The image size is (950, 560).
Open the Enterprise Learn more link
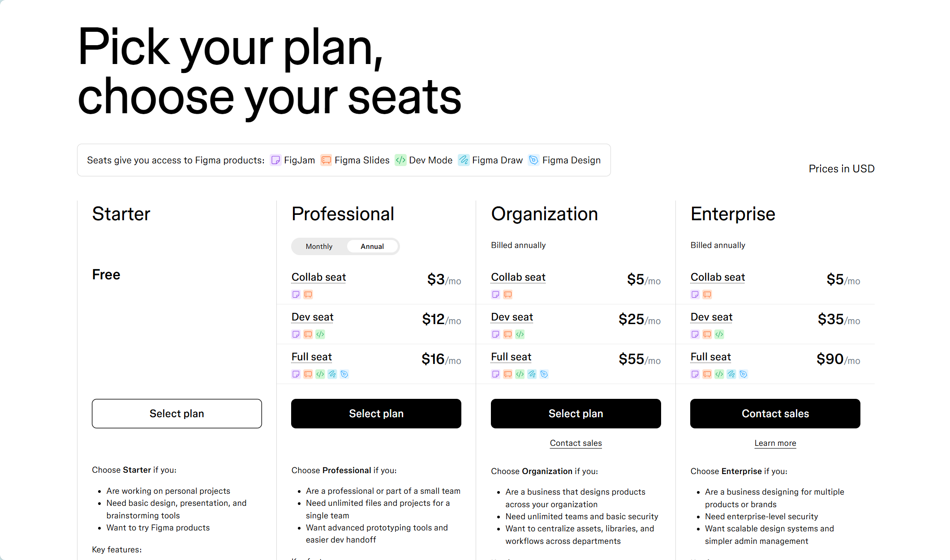click(x=775, y=443)
